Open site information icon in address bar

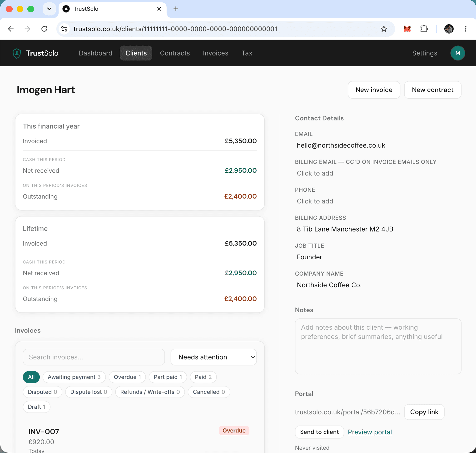click(x=64, y=29)
